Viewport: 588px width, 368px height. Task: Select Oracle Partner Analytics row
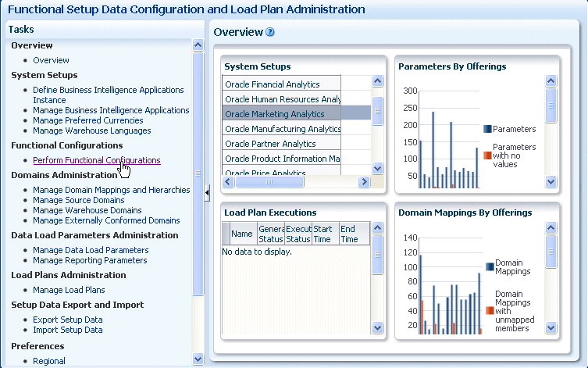tap(296, 144)
